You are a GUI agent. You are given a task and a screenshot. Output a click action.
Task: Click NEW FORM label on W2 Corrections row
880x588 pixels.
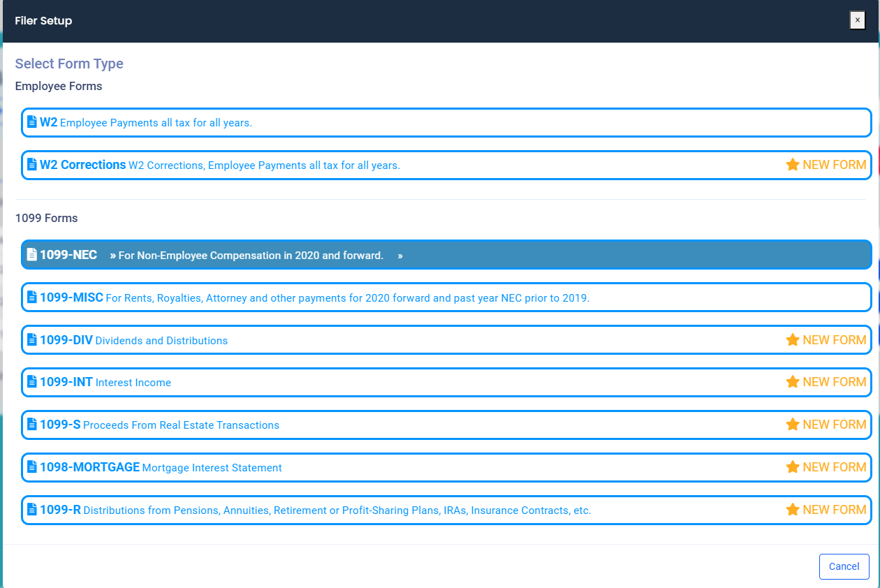[835, 165]
